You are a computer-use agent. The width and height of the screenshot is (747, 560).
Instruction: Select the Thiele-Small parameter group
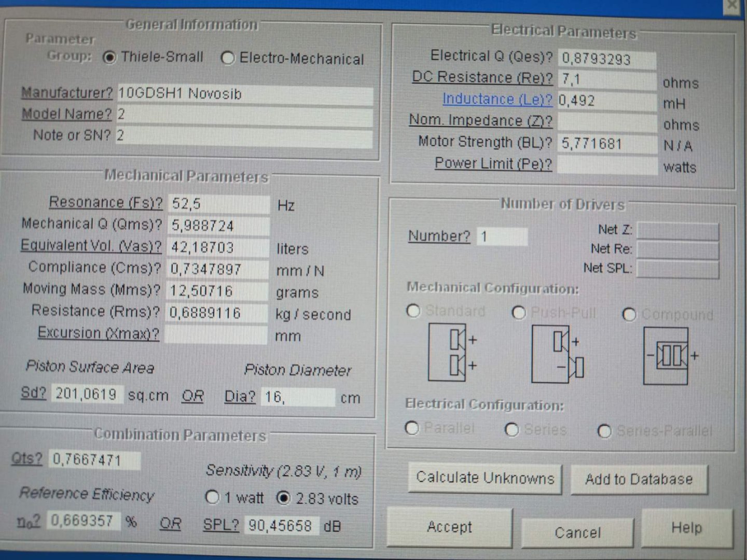[x=109, y=57]
